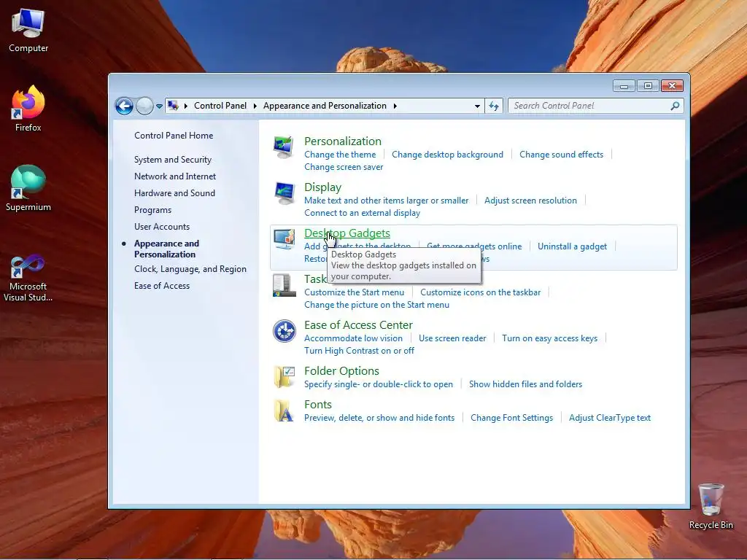Click Turn on easy access keys
Image resolution: width=747 pixels, height=560 pixels.
click(x=549, y=338)
